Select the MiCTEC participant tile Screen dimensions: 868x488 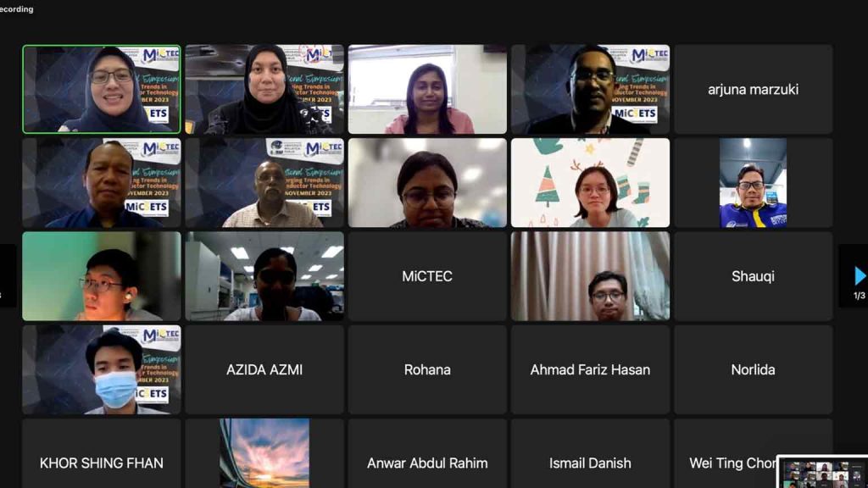click(x=427, y=276)
